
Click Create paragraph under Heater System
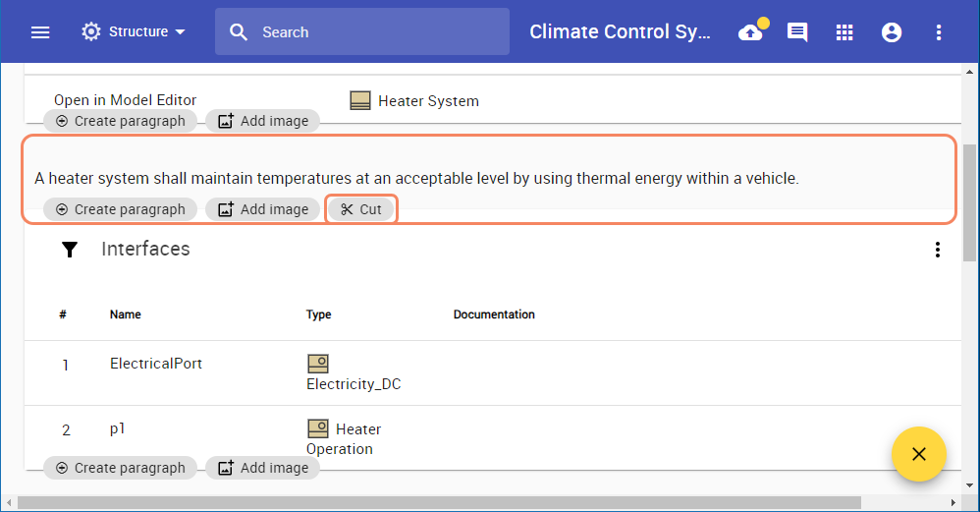click(121, 121)
